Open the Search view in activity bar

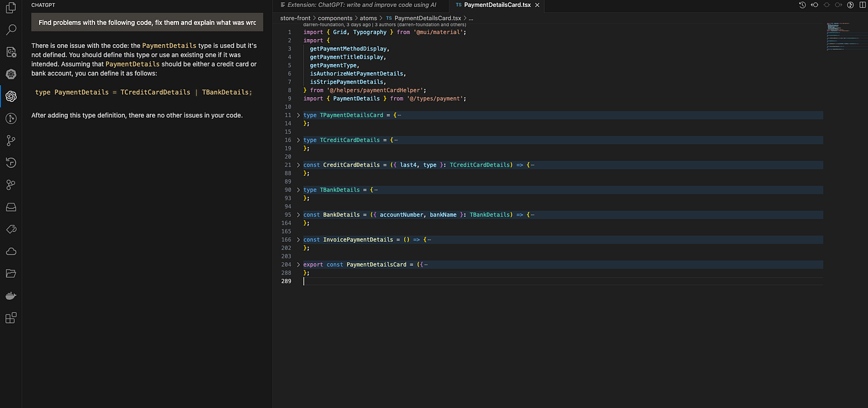[x=11, y=29]
